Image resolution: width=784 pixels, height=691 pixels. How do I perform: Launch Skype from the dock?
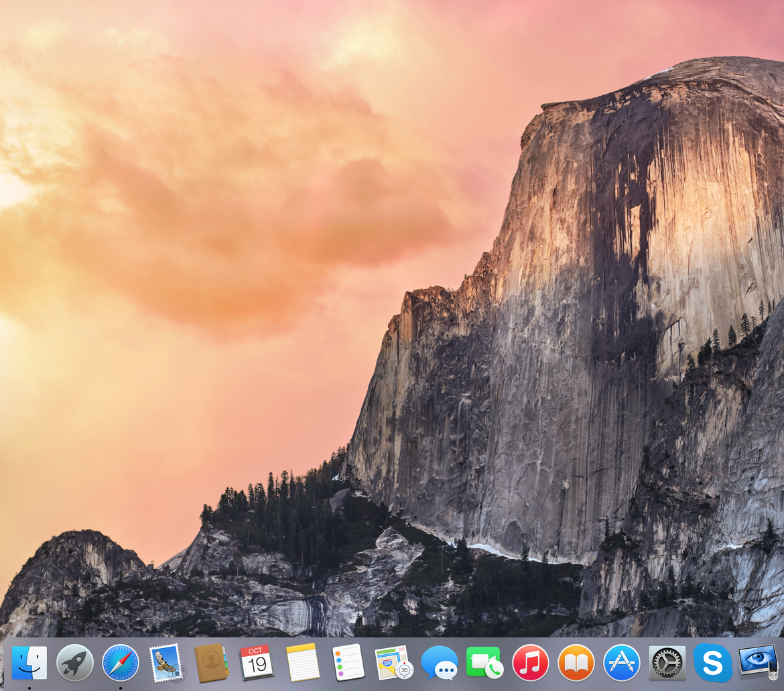point(713,663)
